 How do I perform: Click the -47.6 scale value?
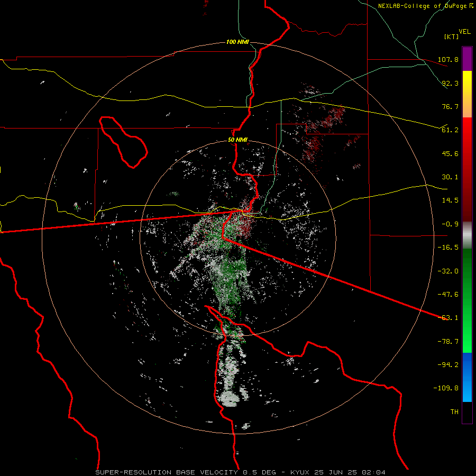[x=448, y=295]
